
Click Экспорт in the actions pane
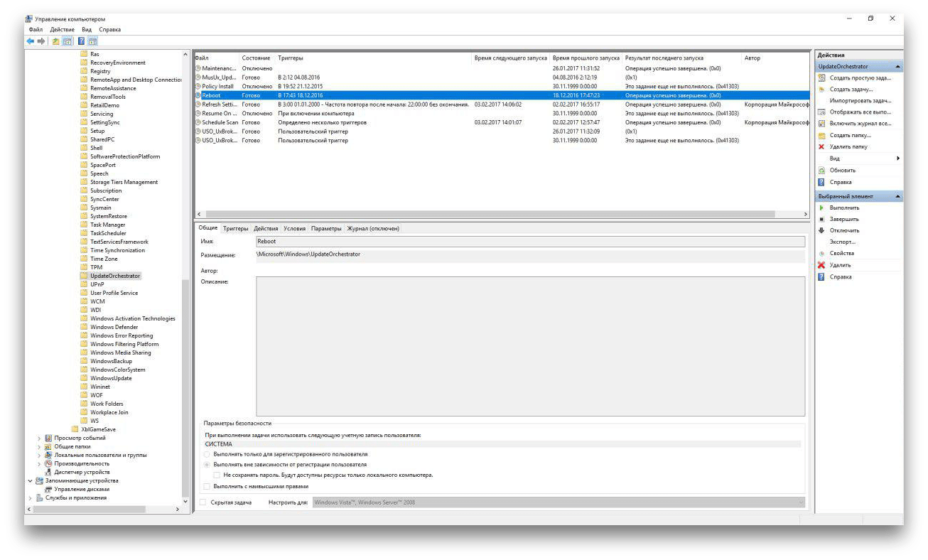pos(842,242)
